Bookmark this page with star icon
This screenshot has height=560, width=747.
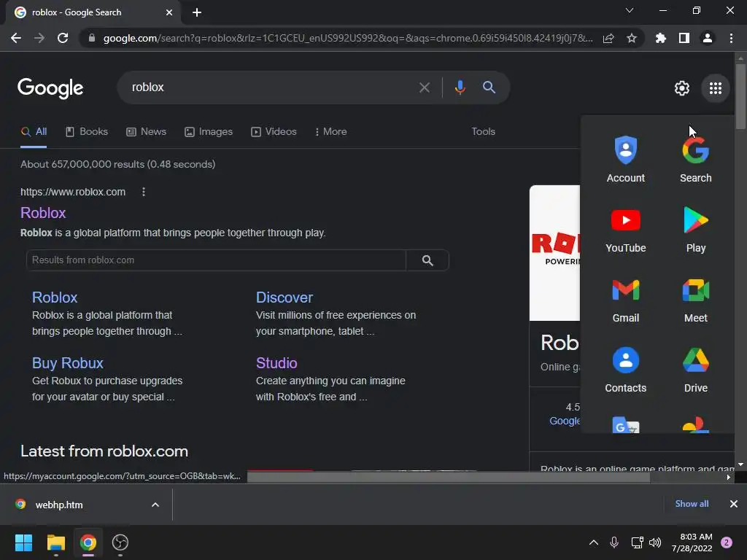(631, 38)
